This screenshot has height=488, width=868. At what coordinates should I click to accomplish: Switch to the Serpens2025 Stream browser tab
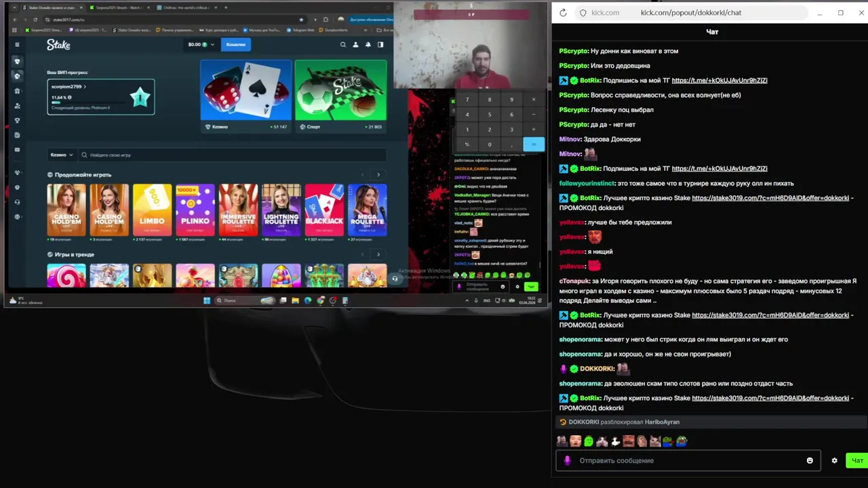coord(119,7)
